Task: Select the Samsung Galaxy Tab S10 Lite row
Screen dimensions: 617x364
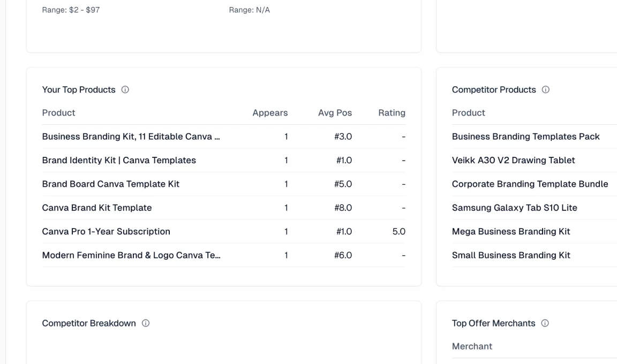Action: pyautogui.click(x=514, y=207)
